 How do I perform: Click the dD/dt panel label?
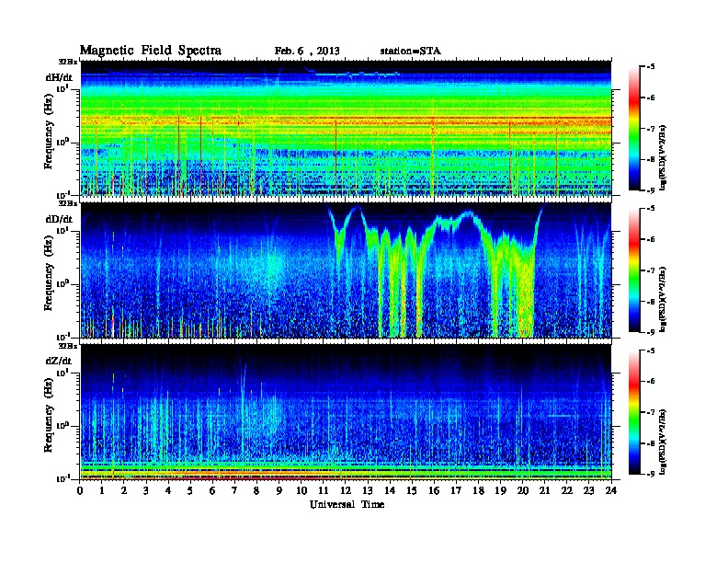pos(59,219)
